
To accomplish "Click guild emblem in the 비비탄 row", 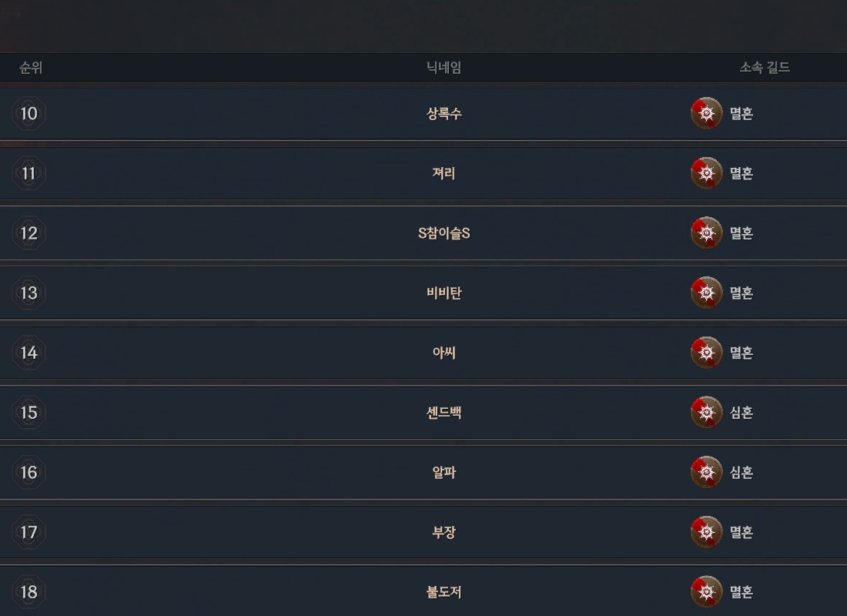I will (x=707, y=293).
